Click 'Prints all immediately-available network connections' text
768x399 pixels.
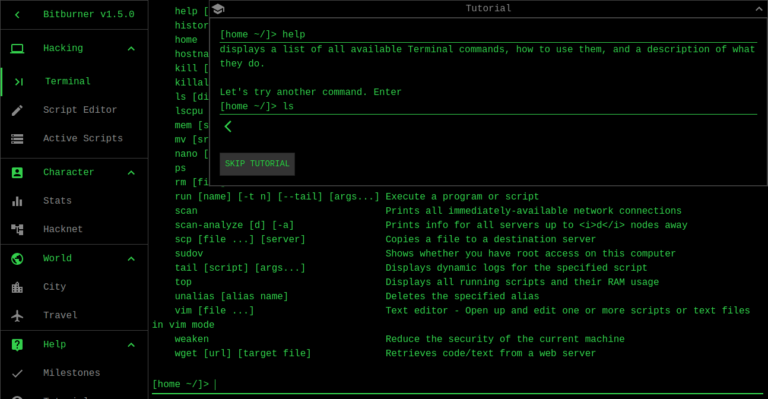tap(533, 211)
